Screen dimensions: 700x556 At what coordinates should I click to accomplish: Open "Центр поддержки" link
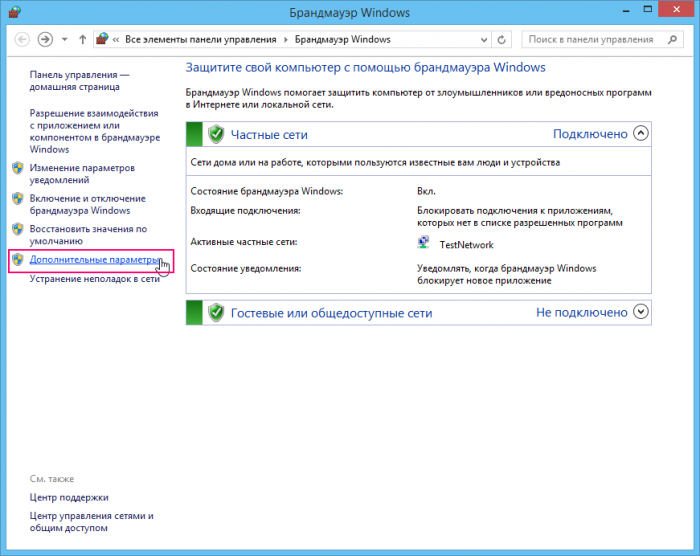point(69,497)
